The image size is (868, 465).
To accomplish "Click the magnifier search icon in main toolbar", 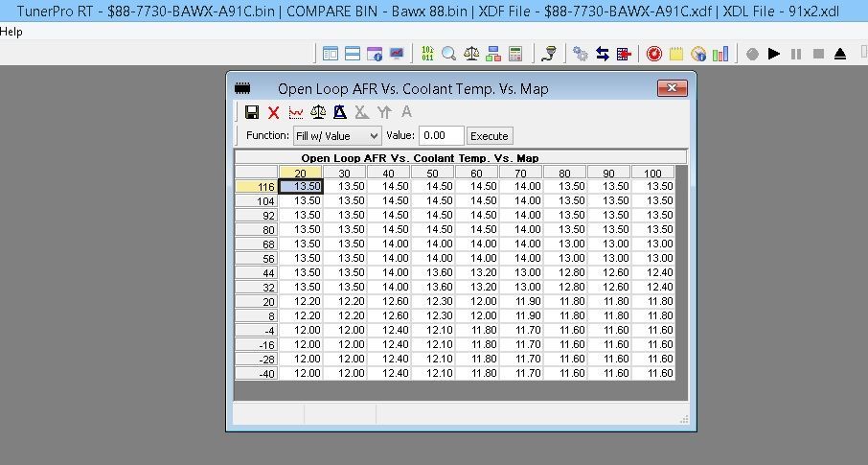I will point(448,54).
